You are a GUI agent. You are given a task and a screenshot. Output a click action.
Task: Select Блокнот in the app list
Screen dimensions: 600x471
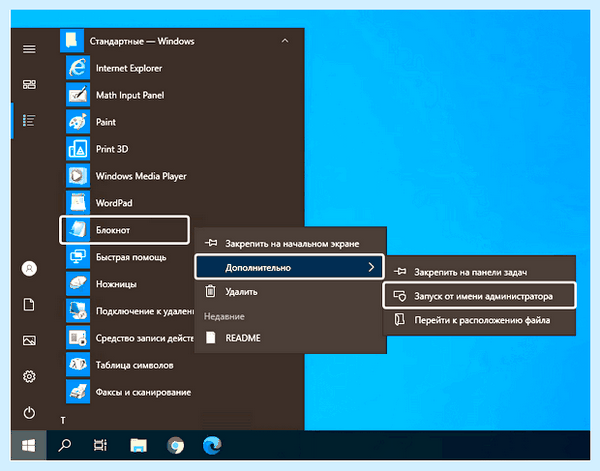[x=124, y=230]
